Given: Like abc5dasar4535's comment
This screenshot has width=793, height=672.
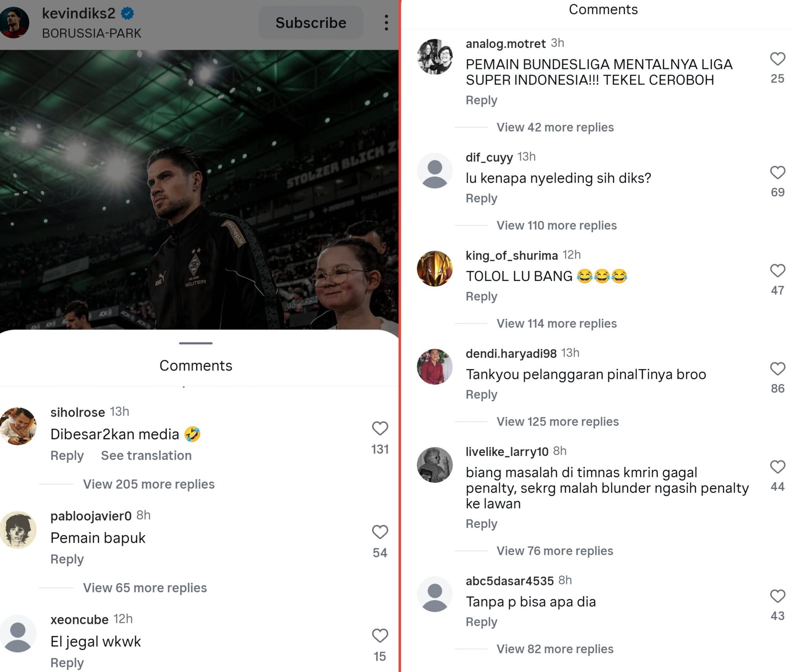Looking at the screenshot, I should coord(777,596).
